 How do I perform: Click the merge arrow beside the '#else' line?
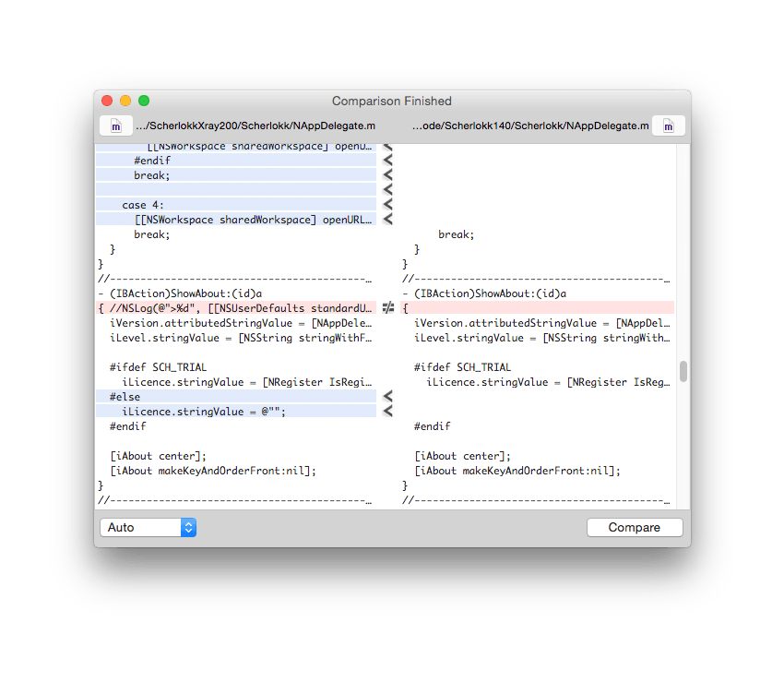388,397
